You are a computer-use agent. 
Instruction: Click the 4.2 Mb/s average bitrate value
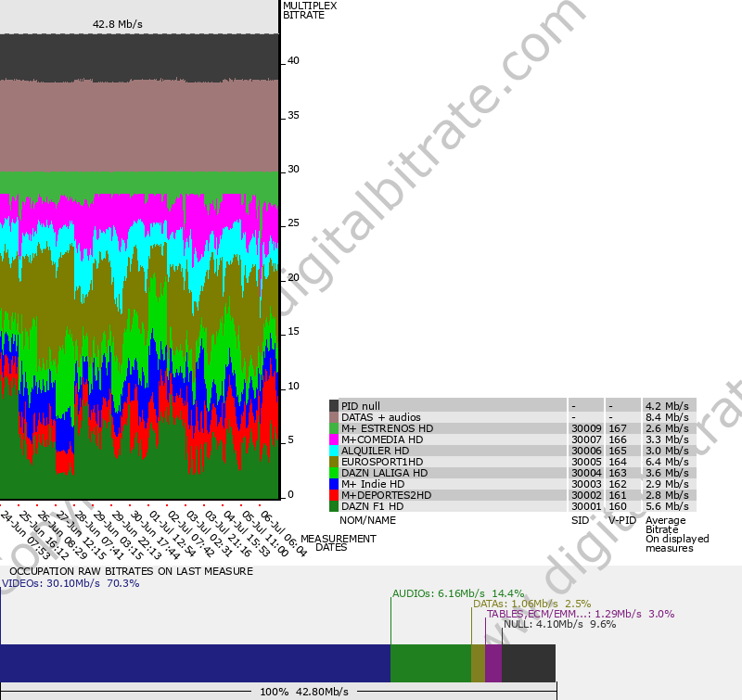coord(667,406)
